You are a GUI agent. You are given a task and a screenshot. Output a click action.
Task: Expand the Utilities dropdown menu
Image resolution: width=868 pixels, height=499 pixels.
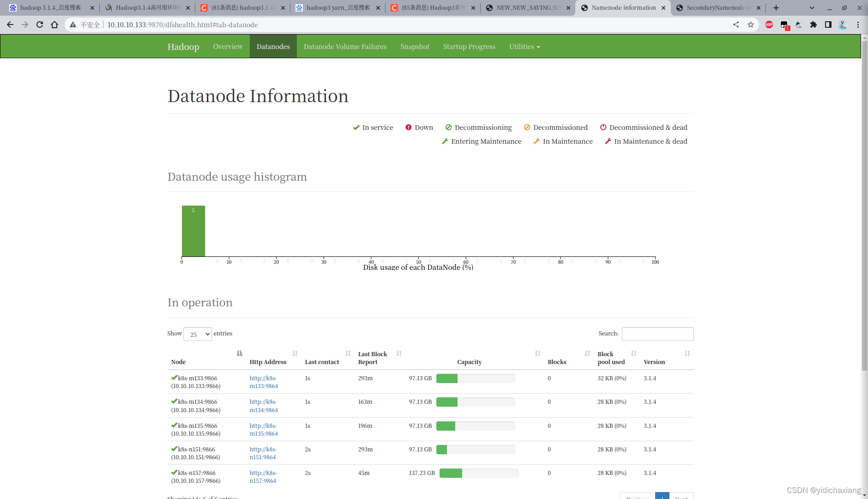click(524, 47)
